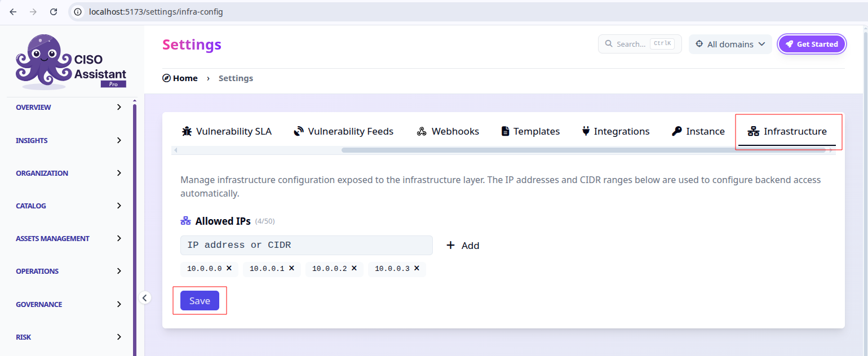Open the Instance tab

[698, 131]
